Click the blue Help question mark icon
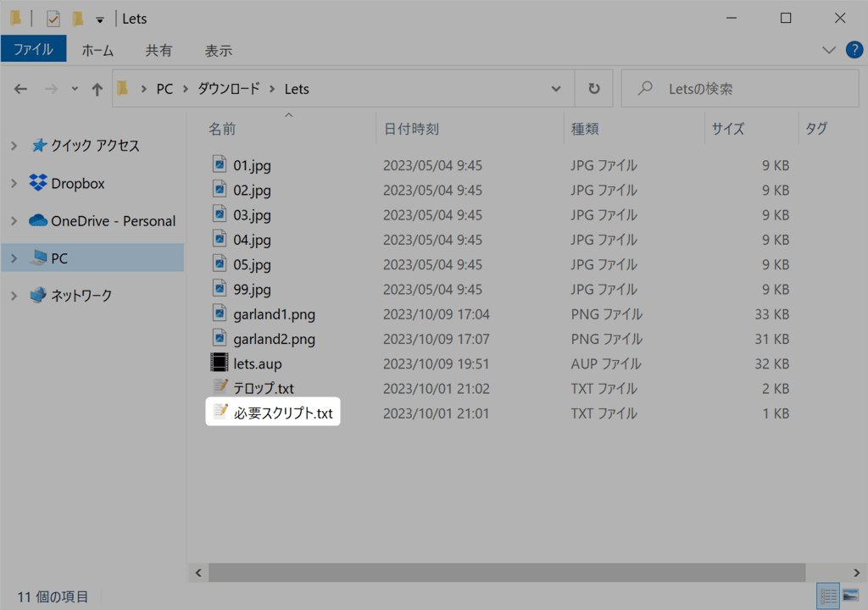This screenshot has height=610, width=868. pos(854,50)
